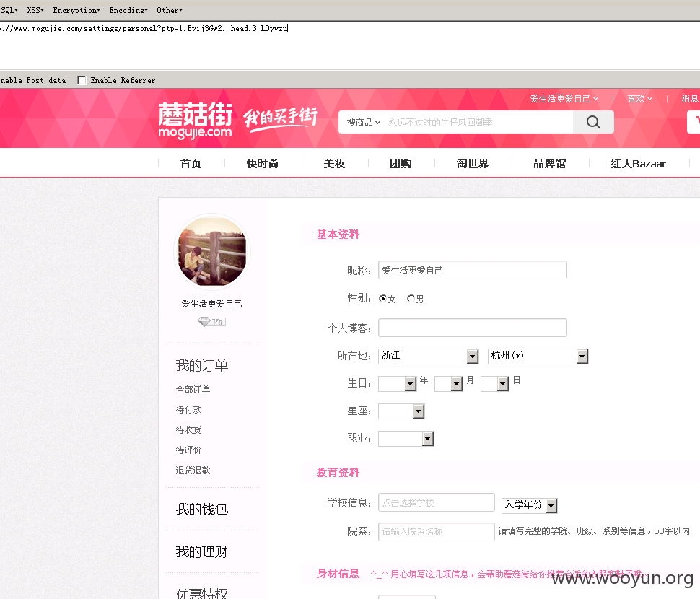Click the Mogujie logo
700x599 pixels.
pos(195,121)
